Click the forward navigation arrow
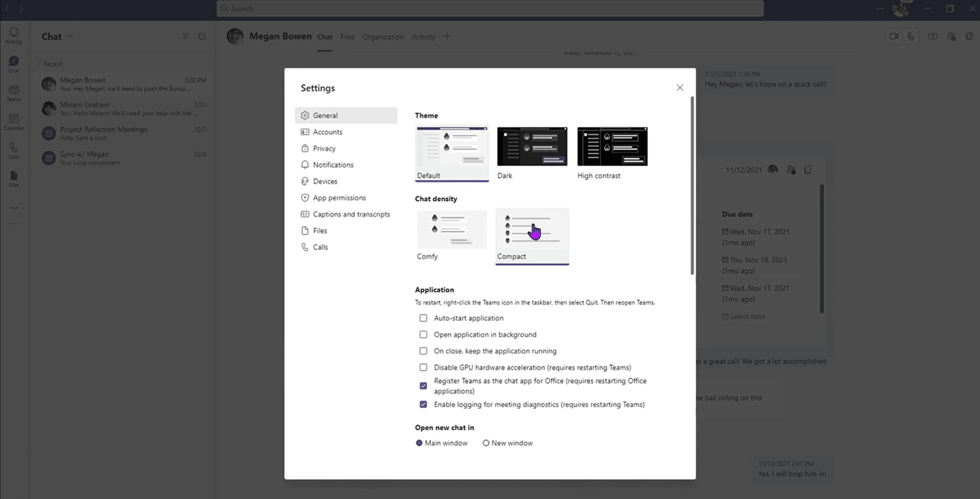 pyautogui.click(x=21, y=8)
